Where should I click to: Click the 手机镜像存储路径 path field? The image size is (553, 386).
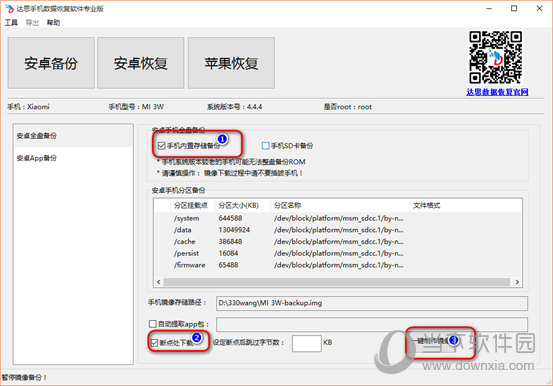(372, 303)
